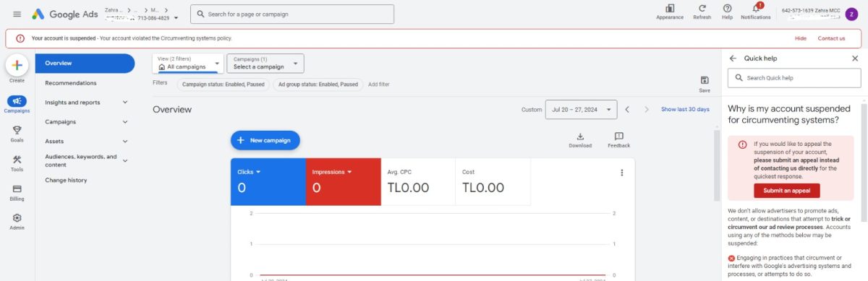Go to the previous date range arrow
This screenshot has width=868, height=281.
tap(627, 110)
